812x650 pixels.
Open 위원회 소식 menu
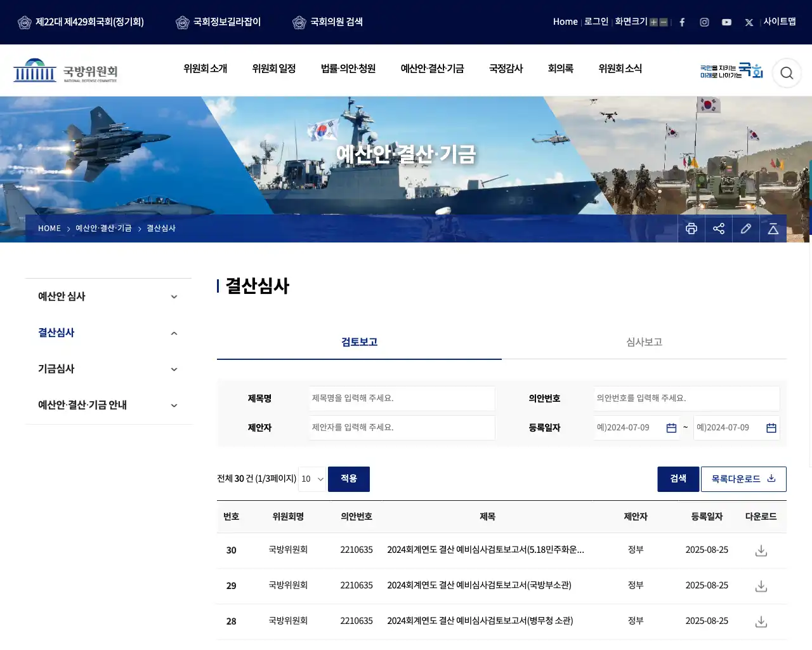[x=620, y=69]
